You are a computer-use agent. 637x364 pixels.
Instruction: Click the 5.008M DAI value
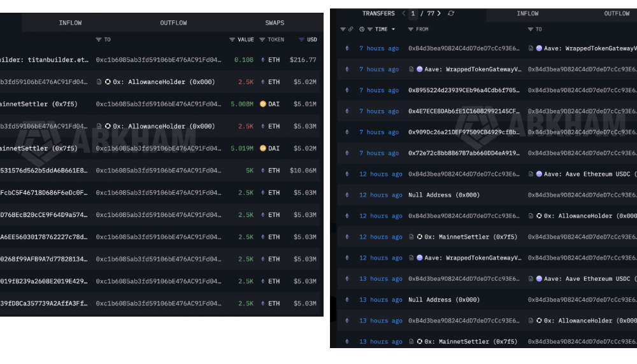242,104
